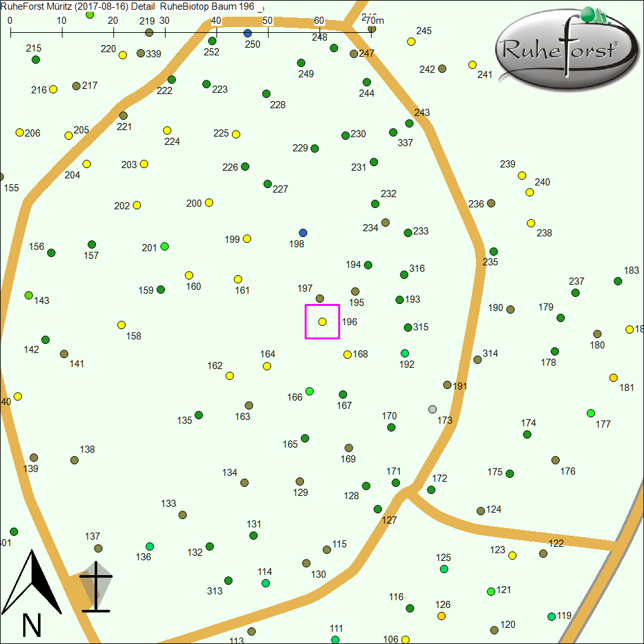Click the bright green tree 166 marker
This screenshot has height=644, width=644.
(x=309, y=391)
